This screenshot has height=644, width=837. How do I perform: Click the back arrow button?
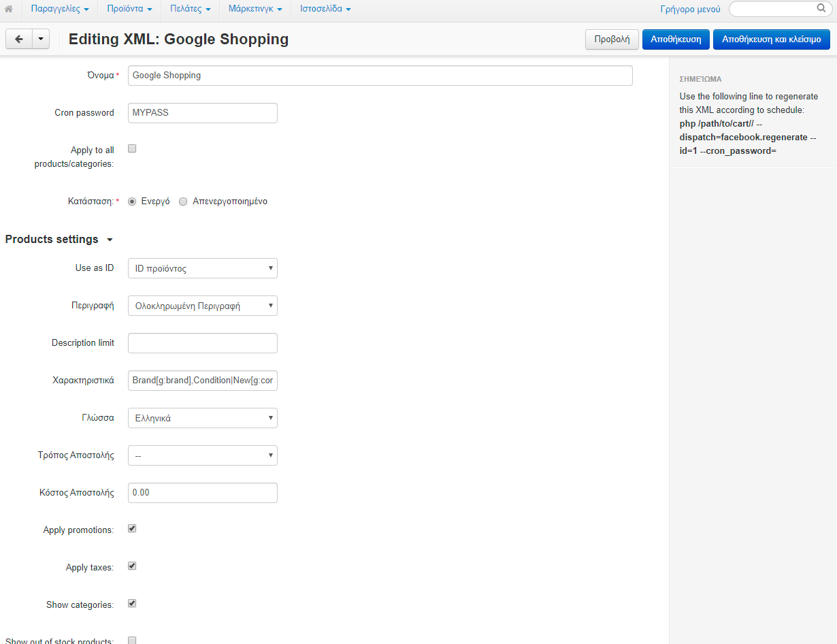(x=19, y=39)
